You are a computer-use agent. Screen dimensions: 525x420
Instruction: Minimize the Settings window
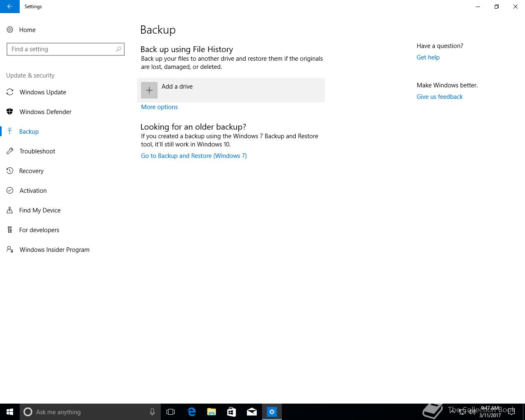point(478,7)
